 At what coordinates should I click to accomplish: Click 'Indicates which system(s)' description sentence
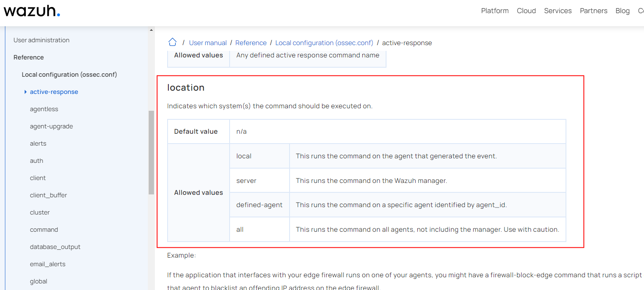tap(270, 106)
